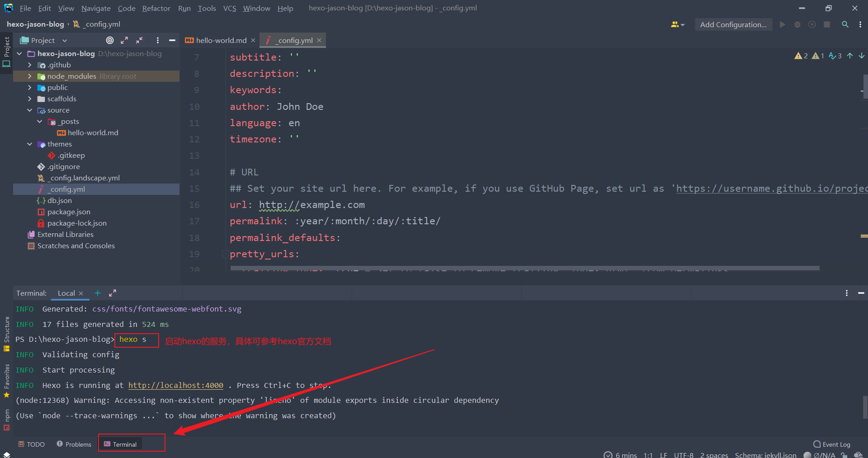Click the terminal vertical scrollbar

point(865,407)
